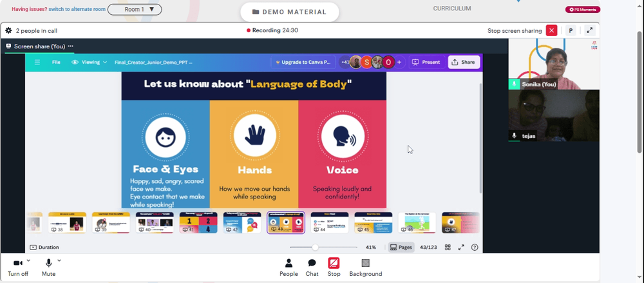This screenshot has width=644, height=283.
Task: Click the Final_Creator_Junior_Demo_PPT file name
Action: pyautogui.click(x=153, y=63)
